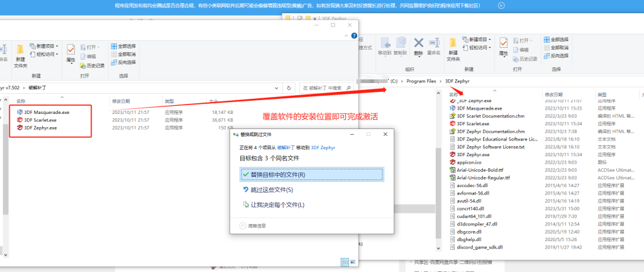Click 新建文件夹 in 3DF Zephyr window ribbon

click(x=453, y=49)
